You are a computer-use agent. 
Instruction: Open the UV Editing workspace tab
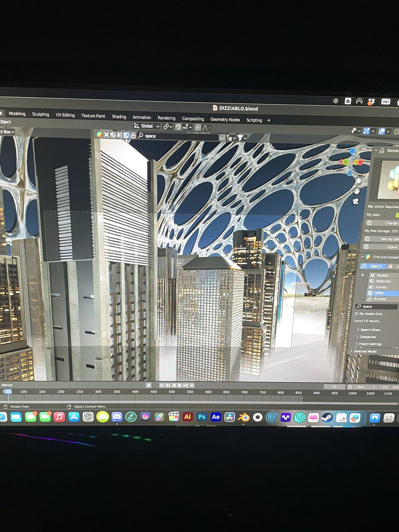click(65, 115)
